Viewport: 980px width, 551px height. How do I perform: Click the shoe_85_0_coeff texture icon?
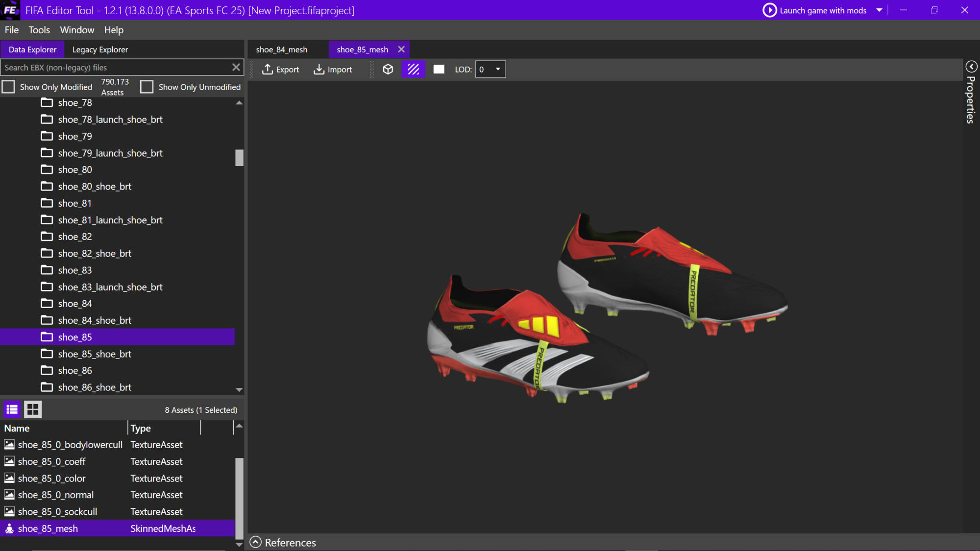9,461
